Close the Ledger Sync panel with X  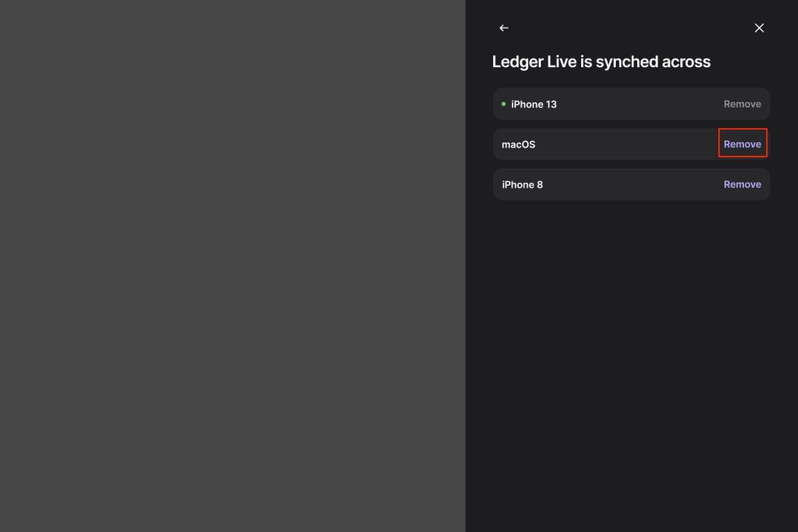point(759,28)
